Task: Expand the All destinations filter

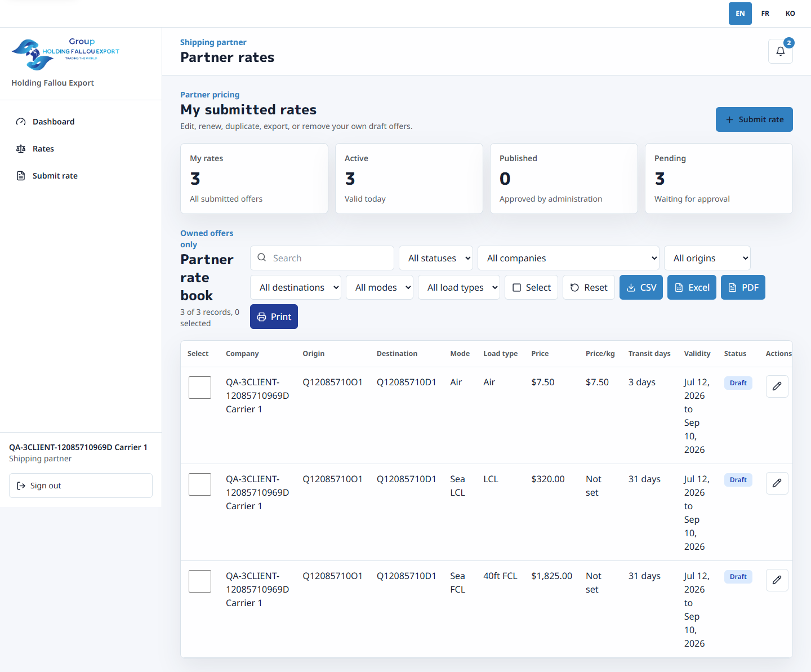Action: tap(296, 287)
